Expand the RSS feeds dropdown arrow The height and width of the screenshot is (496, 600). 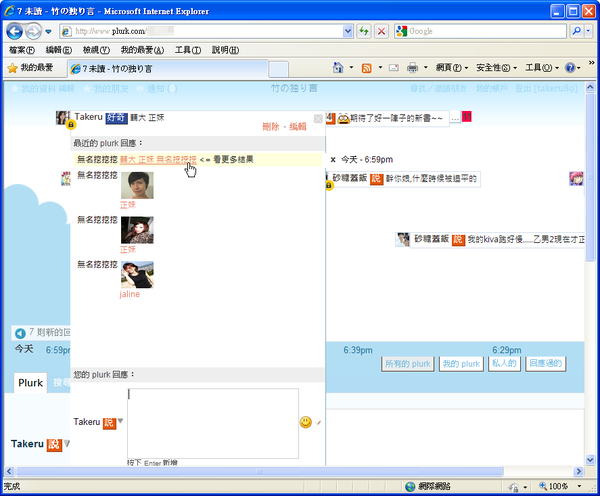click(380, 68)
